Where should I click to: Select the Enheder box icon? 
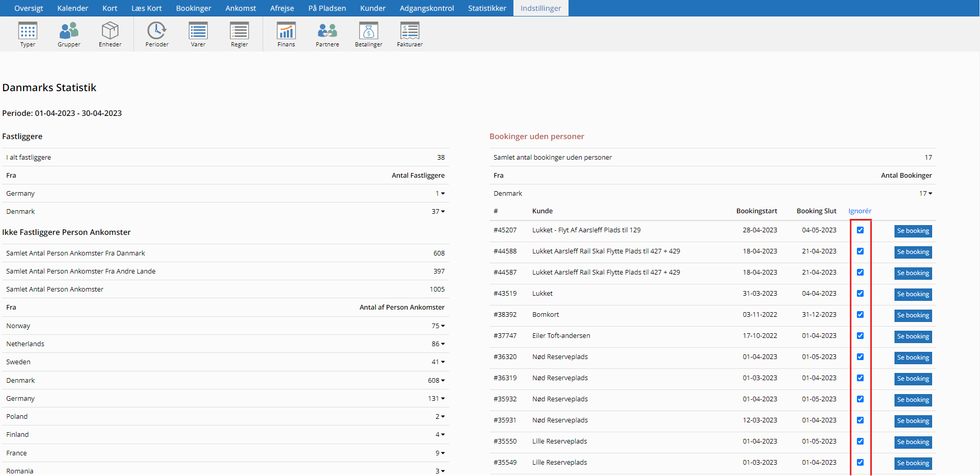(x=110, y=32)
